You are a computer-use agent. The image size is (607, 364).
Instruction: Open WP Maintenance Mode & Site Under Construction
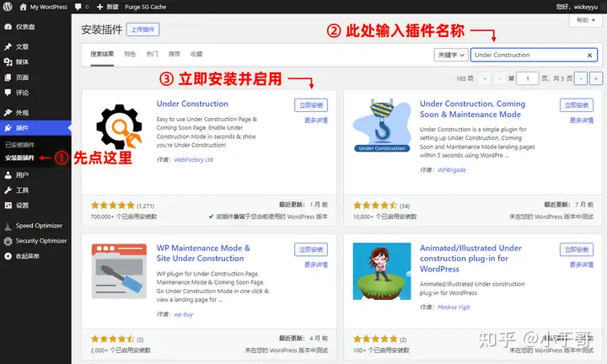[x=203, y=253]
